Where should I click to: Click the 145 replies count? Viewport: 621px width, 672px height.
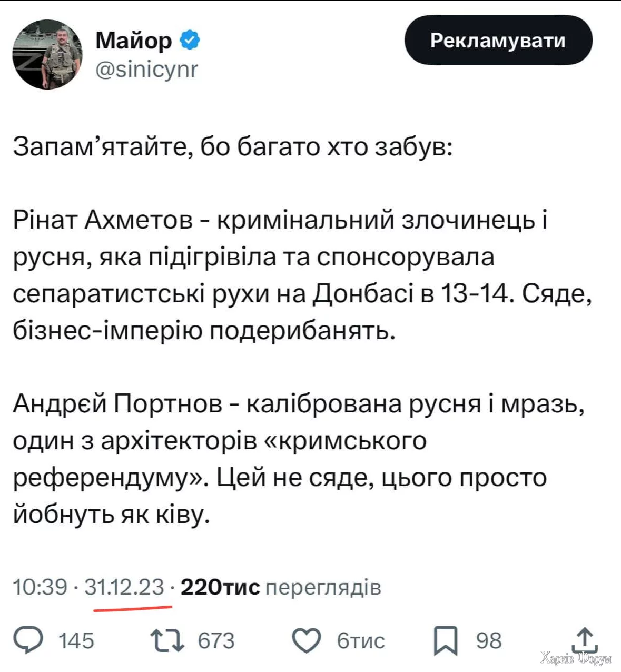pyautogui.click(x=76, y=641)
